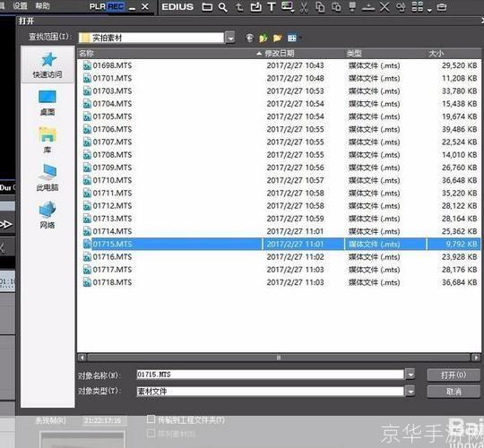Viewport: 484px width, 448px height.
Task: Create new folder in open dialog
Action: coord(277,38)
